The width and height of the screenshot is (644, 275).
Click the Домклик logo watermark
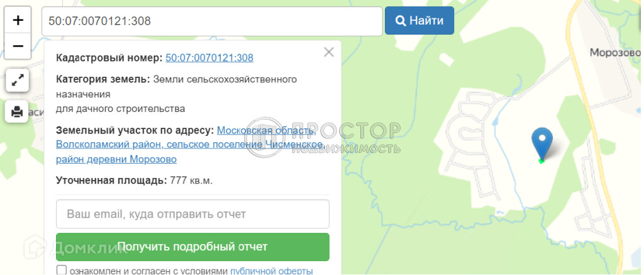point(76,247)
